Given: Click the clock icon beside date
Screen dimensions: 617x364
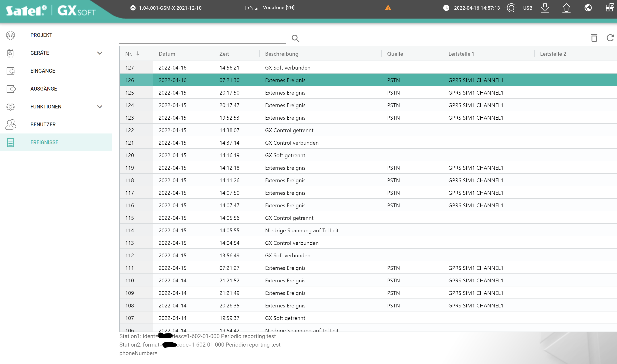Looking at the screenshot, I should [446, 8].
